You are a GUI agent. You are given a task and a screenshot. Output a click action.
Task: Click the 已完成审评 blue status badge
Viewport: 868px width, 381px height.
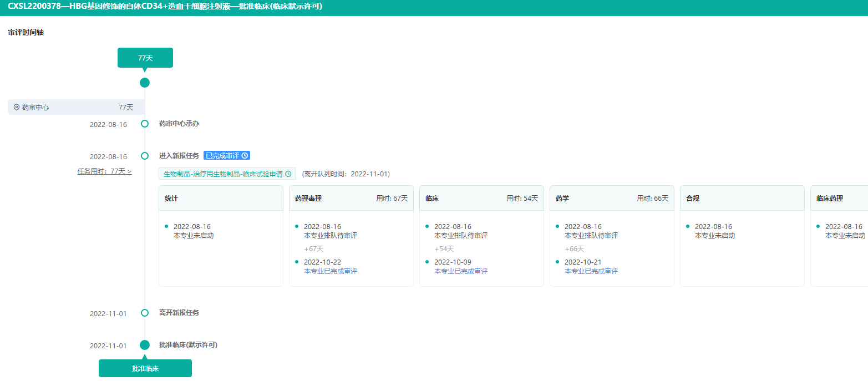(223, 156)
